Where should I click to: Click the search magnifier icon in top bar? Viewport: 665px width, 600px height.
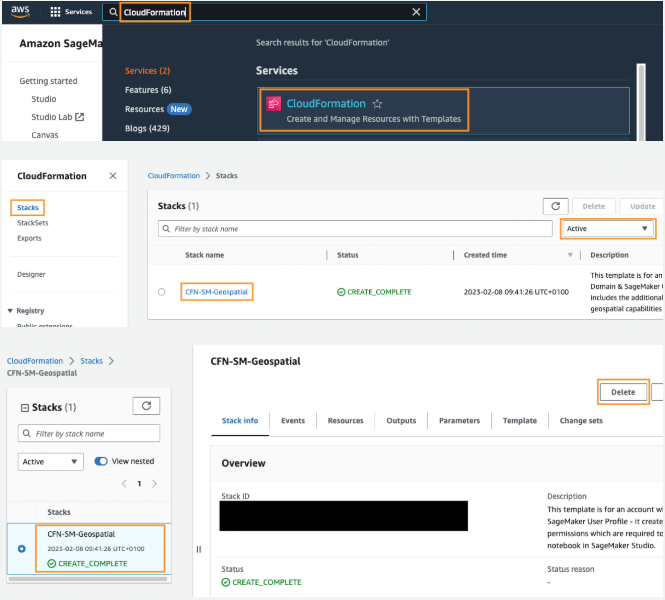[113, 12]
